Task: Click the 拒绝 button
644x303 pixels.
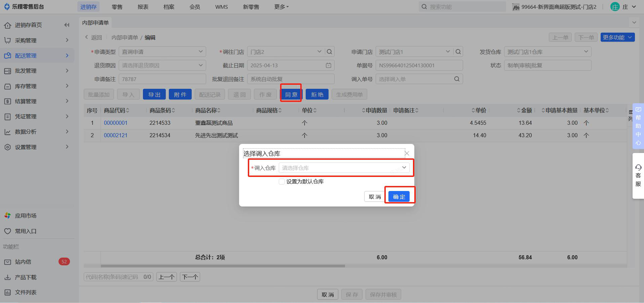Action: pos(317,94)
